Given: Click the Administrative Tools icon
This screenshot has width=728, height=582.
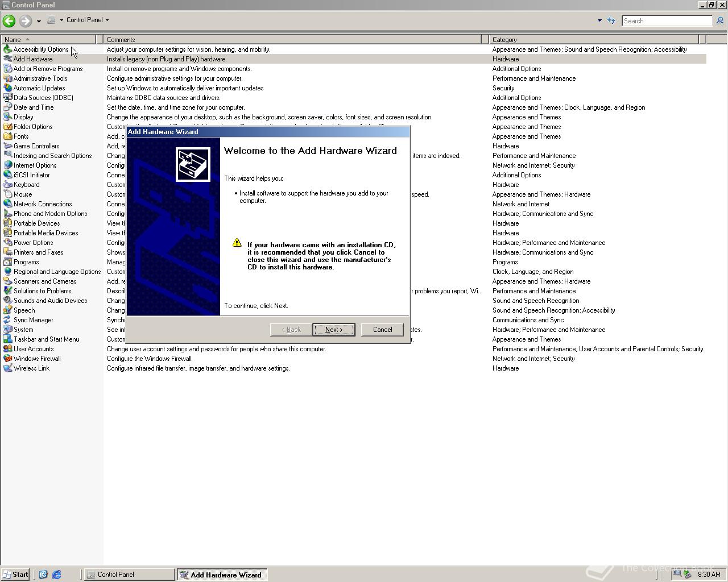Looking at the screenshot, I should coord(7,78).
